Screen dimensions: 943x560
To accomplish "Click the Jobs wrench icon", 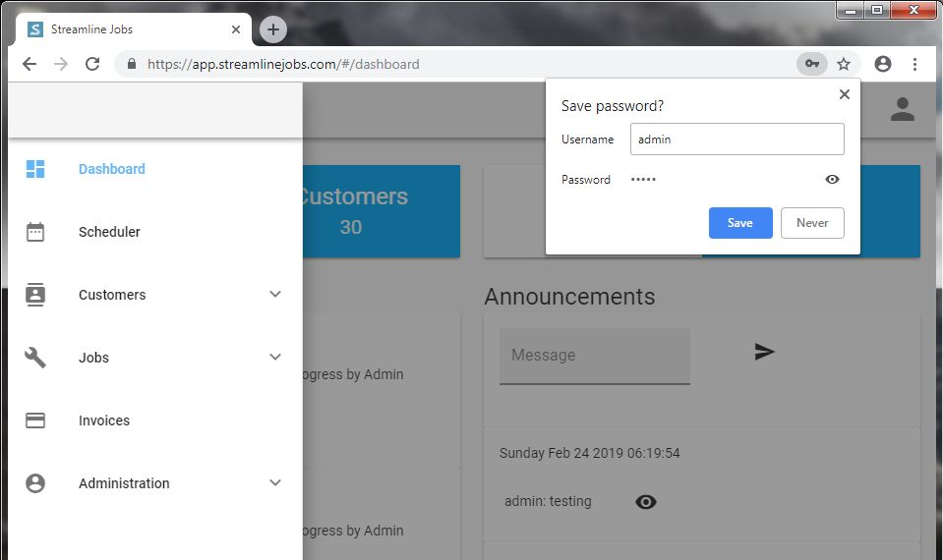I will tap(35, 358).
